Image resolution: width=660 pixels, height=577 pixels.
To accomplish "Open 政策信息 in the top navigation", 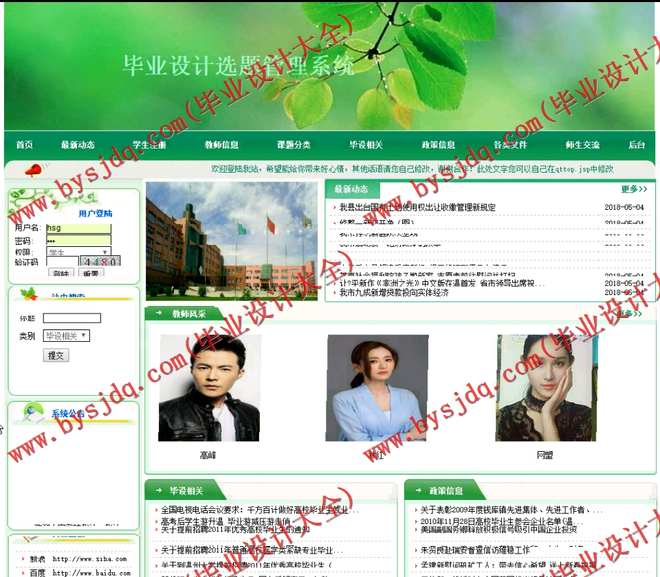I will (x=438, y=145).
